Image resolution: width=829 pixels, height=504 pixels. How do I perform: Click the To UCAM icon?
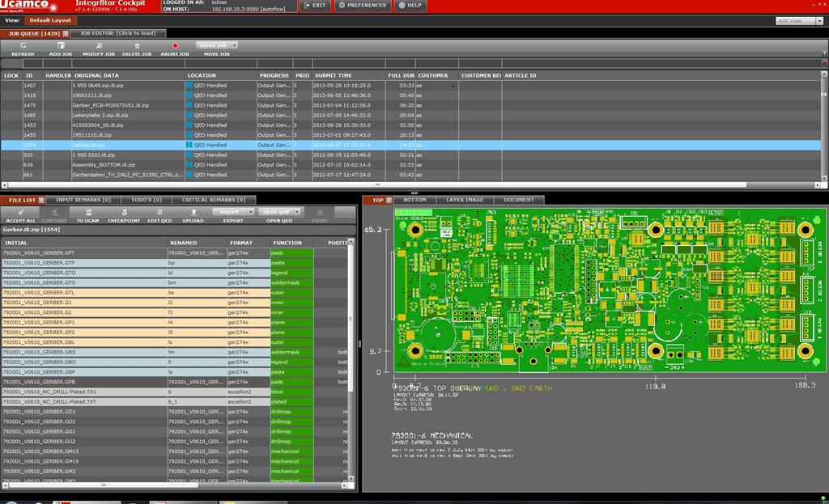(87, 212)
